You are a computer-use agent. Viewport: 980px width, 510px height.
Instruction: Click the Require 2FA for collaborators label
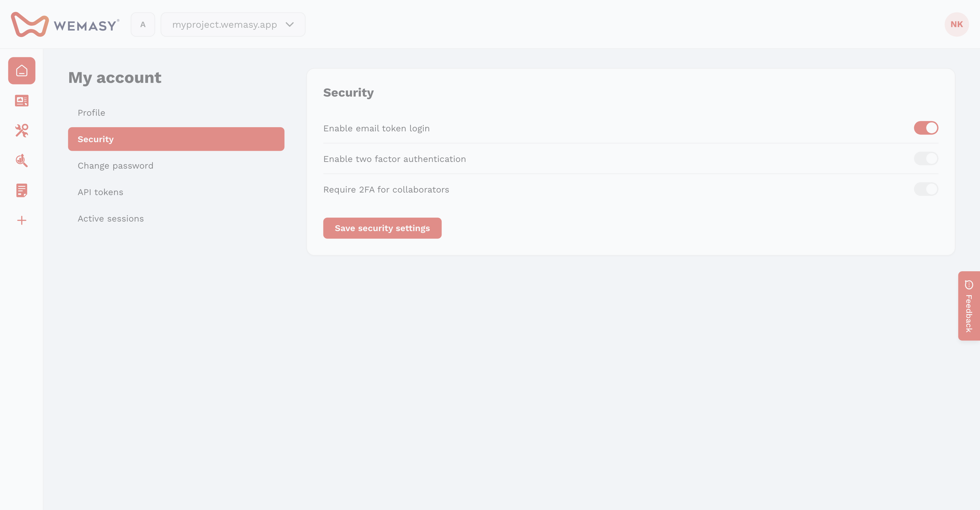click(386, 190)
